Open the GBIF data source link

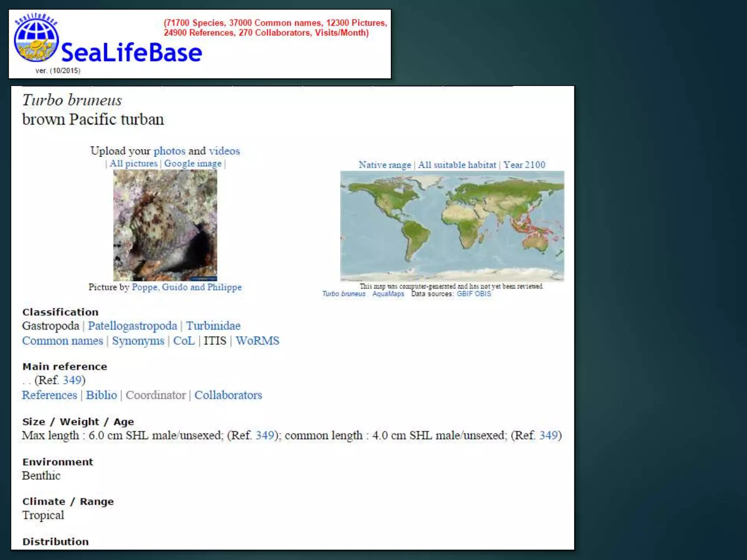[x=464, y=294]
